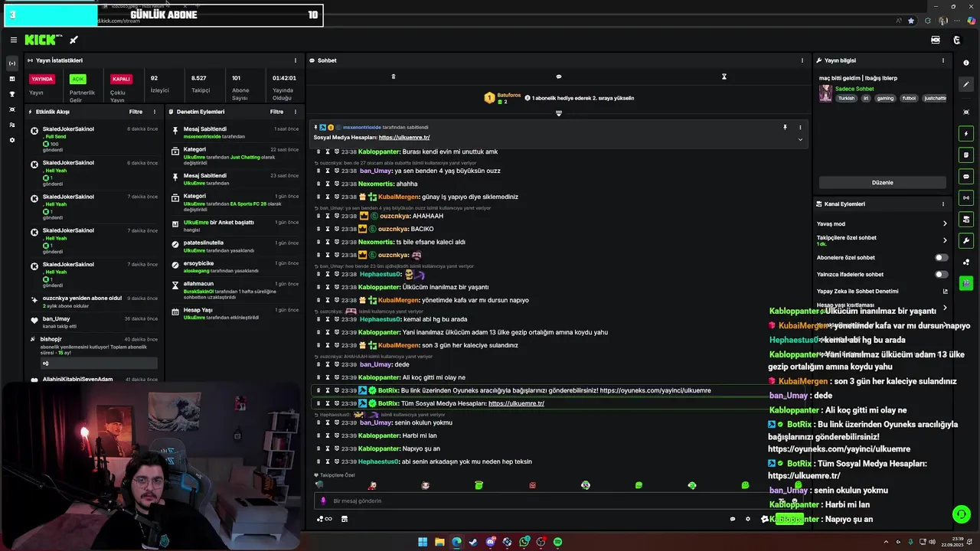Open chat settings gear below message box
The width and height of the screenshot is (980, 551).
(748, 519)
